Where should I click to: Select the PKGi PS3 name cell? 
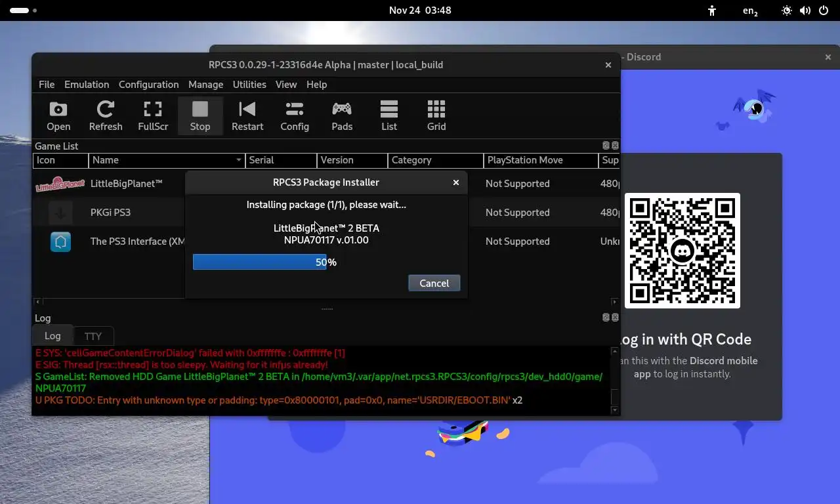point(110,213)
